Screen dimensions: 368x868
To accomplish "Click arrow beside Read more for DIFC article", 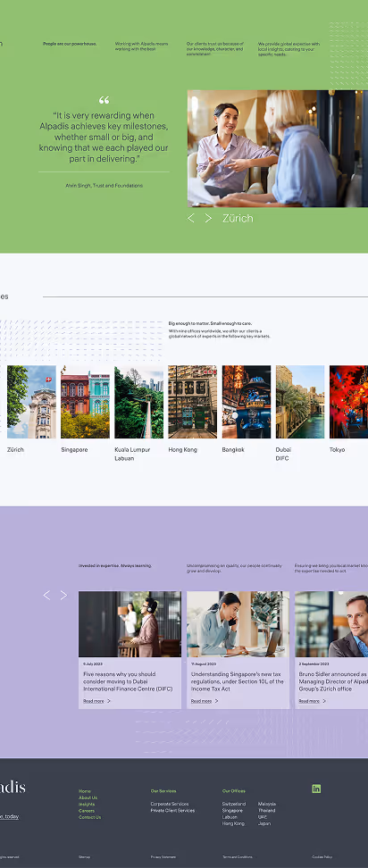I will coord(108,701).
